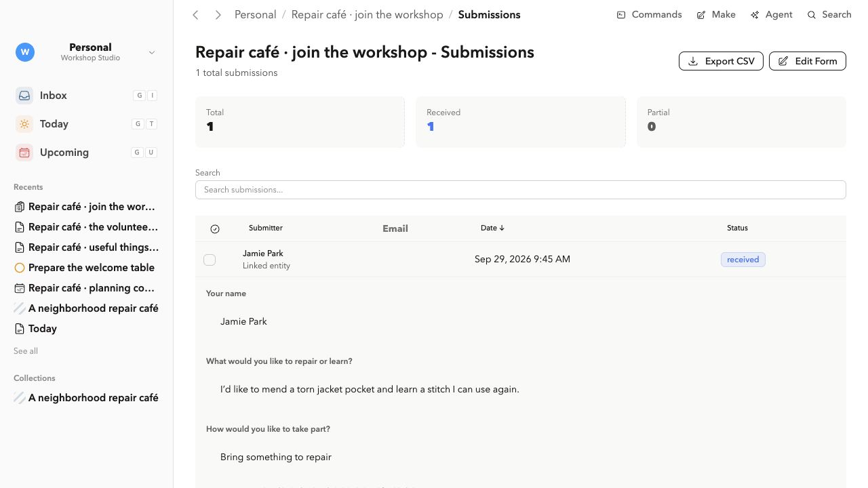Go forward with the right arrow

tap(218, 15)
